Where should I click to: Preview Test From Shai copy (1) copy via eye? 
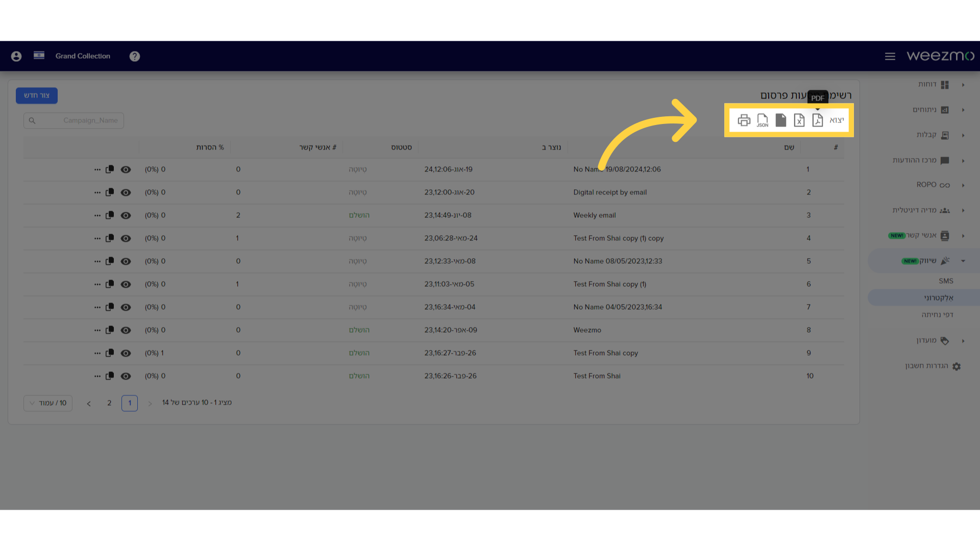coord(126,238)
